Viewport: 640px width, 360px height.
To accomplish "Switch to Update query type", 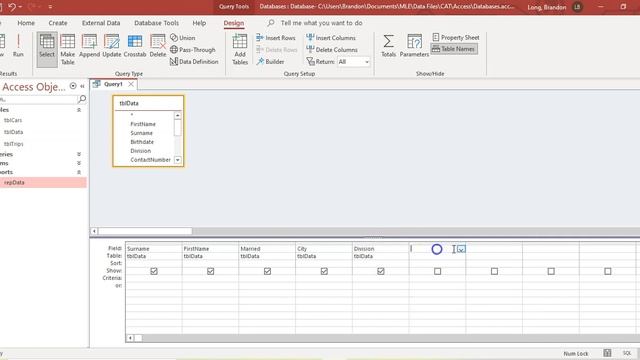I will click(111, 46).
